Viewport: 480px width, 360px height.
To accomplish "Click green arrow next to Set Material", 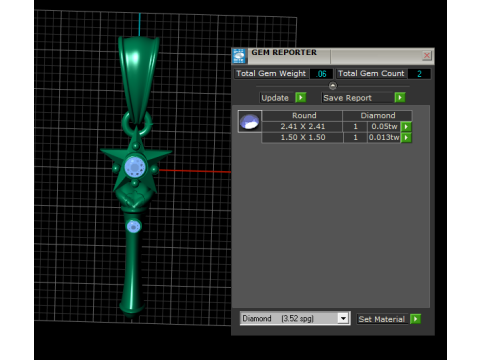I will click(x=415, y=319).
